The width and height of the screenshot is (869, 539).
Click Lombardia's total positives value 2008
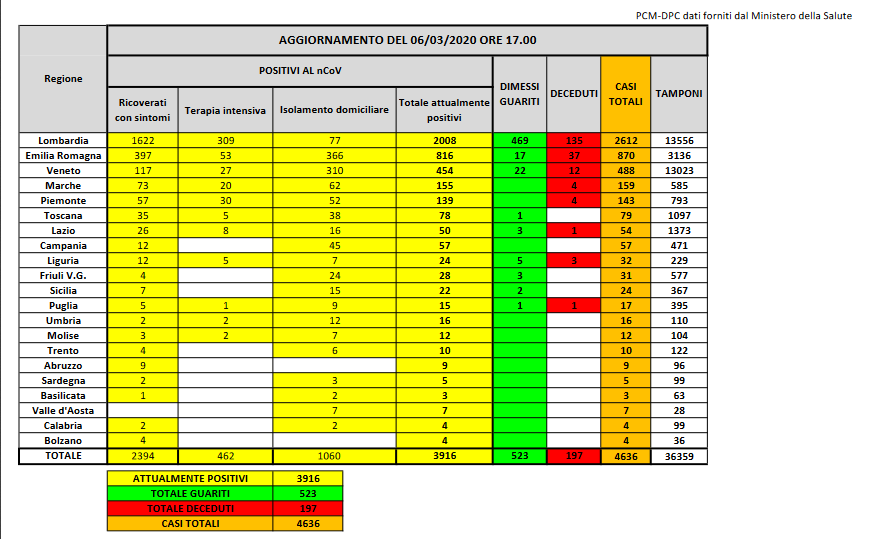tap(444, 141)
